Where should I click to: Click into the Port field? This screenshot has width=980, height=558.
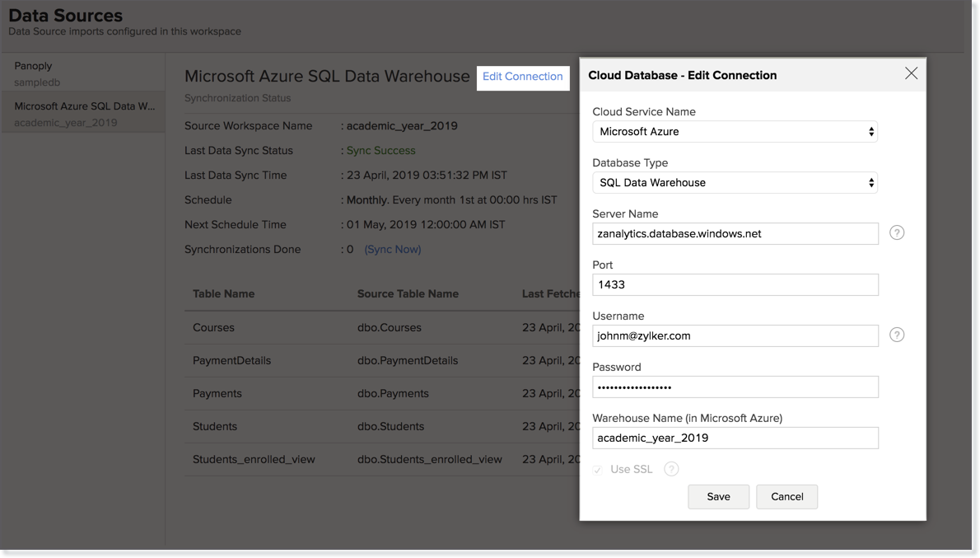(735, 285)
